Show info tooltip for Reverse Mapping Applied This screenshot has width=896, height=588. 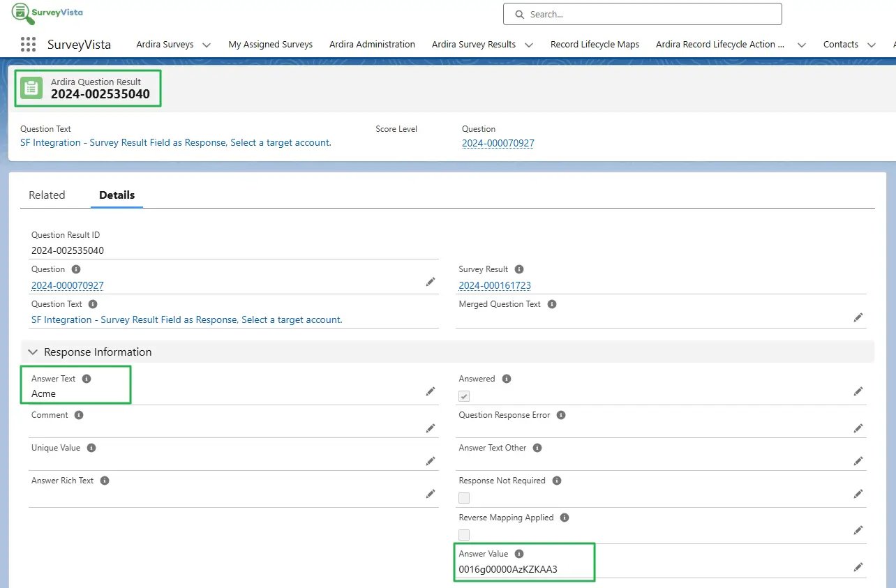click(565, 518)
